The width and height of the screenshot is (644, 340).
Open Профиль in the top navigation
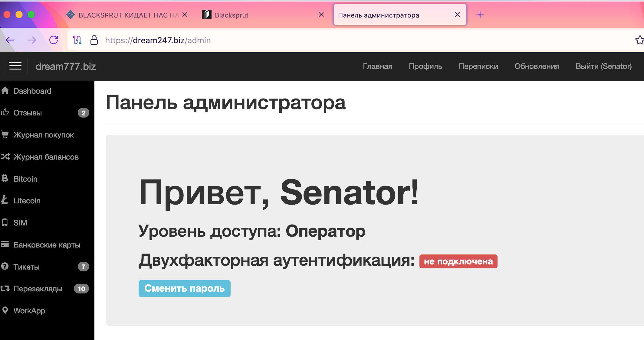click(x=425, y=66)
